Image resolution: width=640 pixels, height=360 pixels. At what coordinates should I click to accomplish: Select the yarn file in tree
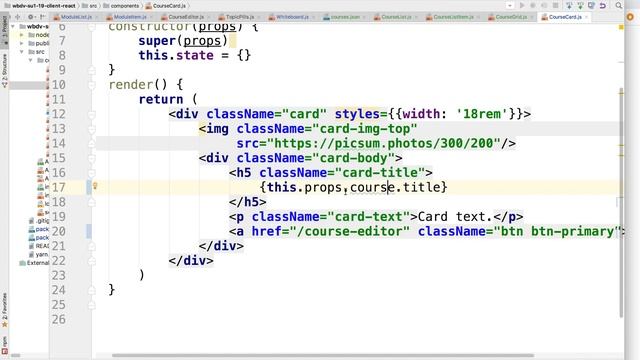coord(39,254)
